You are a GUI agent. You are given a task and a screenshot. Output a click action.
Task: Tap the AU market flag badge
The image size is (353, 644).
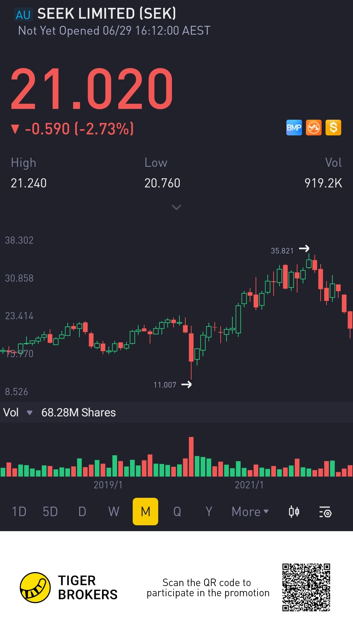tap(23, 15)
